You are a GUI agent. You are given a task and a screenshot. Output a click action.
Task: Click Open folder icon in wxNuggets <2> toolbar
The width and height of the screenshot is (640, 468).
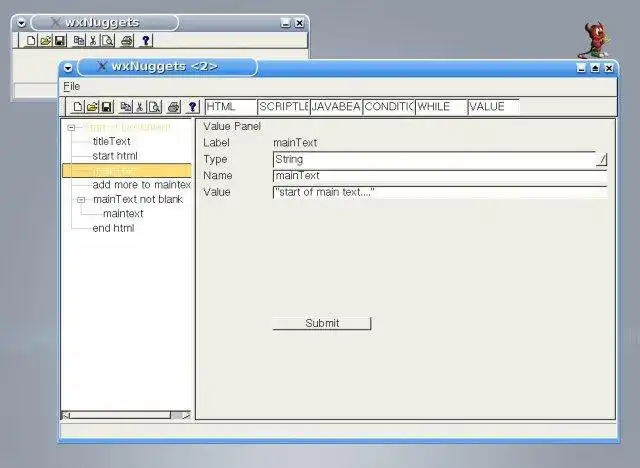92,107
